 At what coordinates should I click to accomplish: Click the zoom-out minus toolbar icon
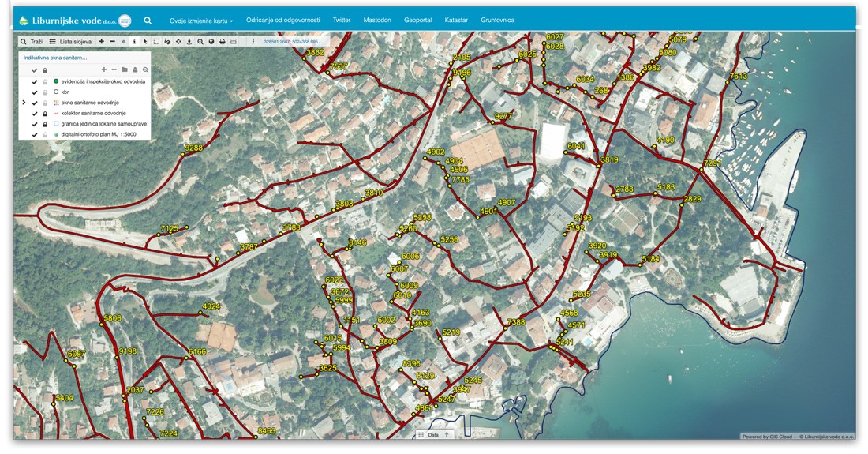[x=112, y=41]
